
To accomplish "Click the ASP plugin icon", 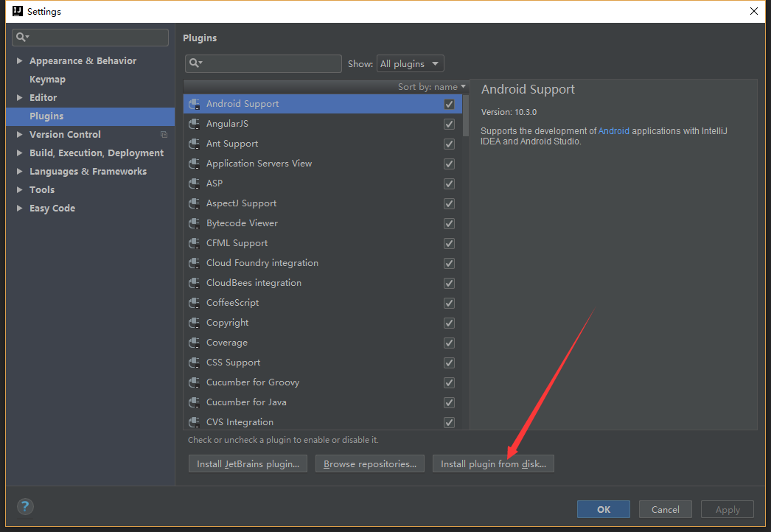I will pos(195,183).
